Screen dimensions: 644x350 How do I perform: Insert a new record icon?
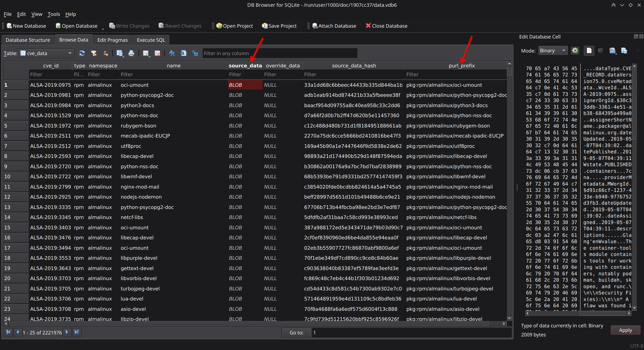145,53
